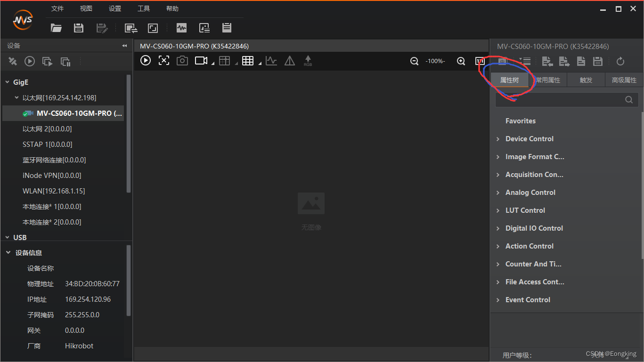Screen dimensions: 644x362
Task: Switch to the 属性树 tab
Action: click(509, 80)
